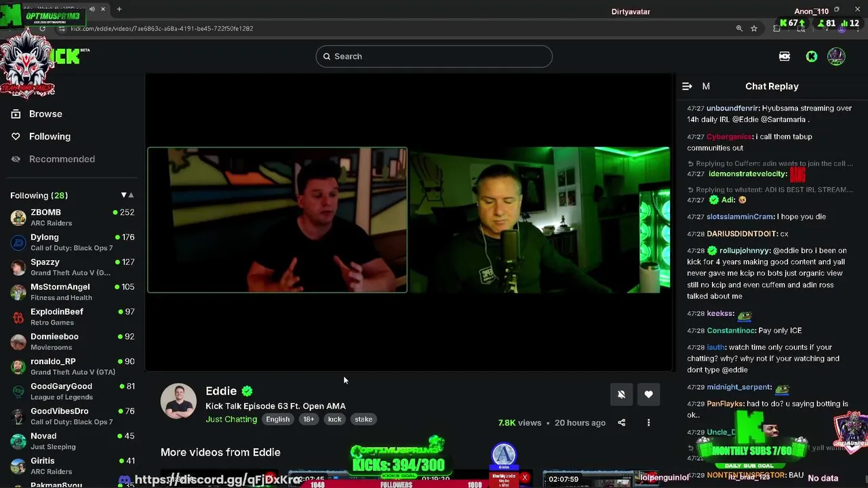Open the Just Chatting category link
The width and height of the screenshot is (868, 488).
[x=231, y=419]
